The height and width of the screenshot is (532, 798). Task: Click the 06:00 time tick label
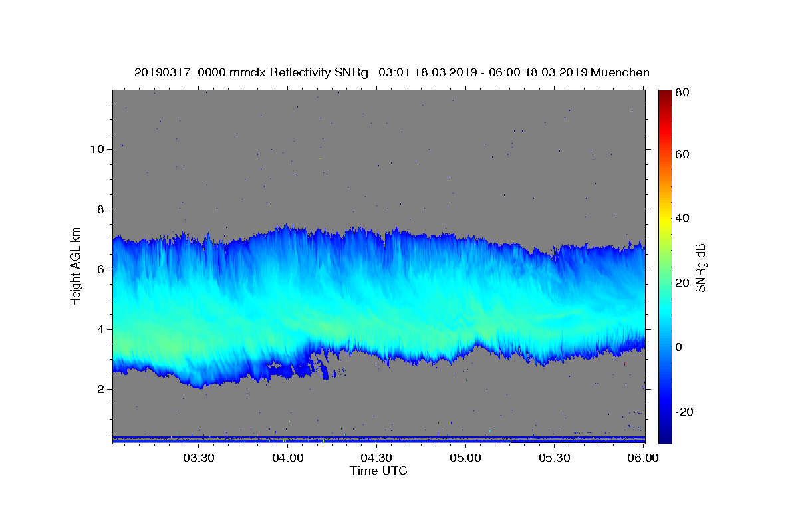(x=644, y=458)
